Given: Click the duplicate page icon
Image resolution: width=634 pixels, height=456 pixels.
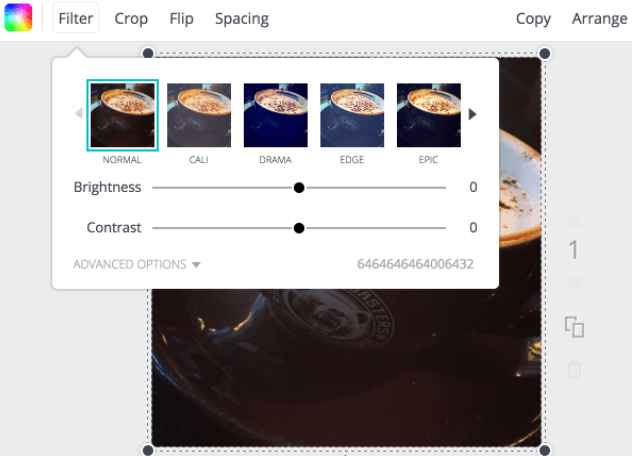Looking at the screenshot, I should 574,327.
